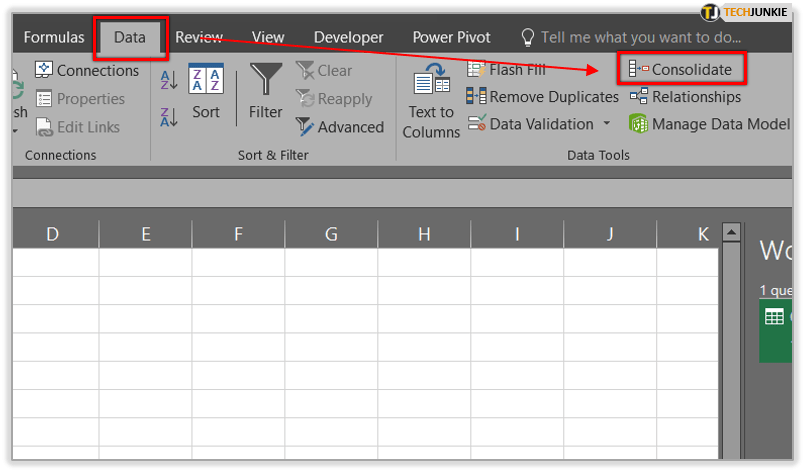This screenshot has height=472, width=805.
Task: Click Remove Duplicates in Data Tools
Action: pos(542,97)
